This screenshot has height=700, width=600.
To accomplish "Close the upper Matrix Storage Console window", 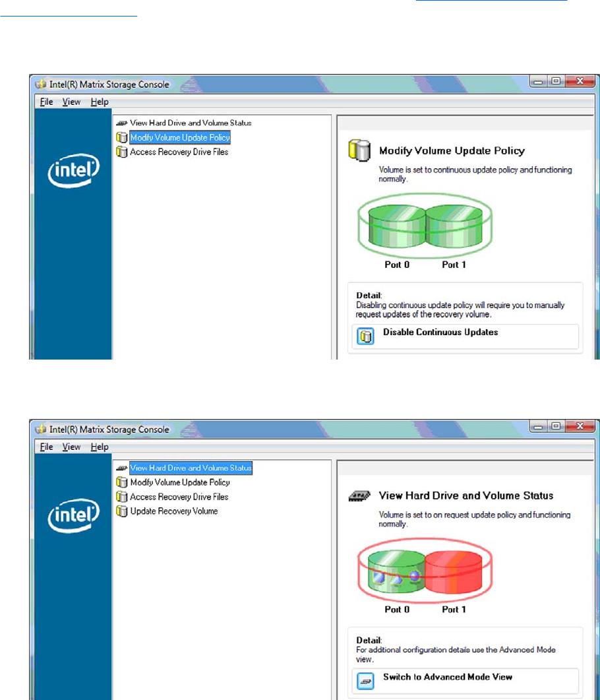I will 580,81.
